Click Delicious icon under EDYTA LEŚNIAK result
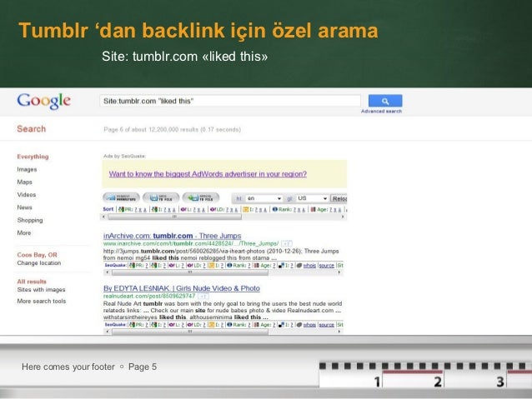The width and height of the screenshot is (532, 399). tap(281, 325)
